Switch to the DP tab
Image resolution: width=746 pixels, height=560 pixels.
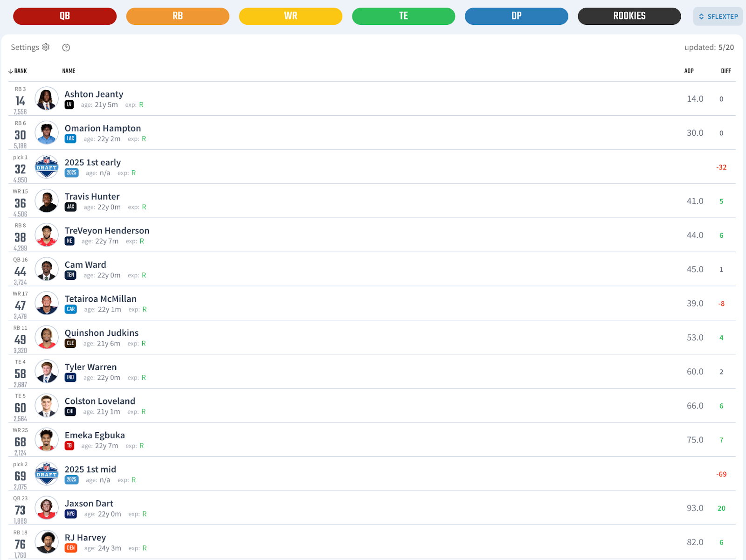pos(516,16)
